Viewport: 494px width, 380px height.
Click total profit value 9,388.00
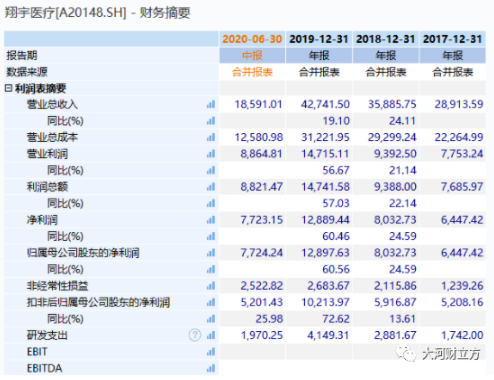pyautogui.click(x=395, y=187)
